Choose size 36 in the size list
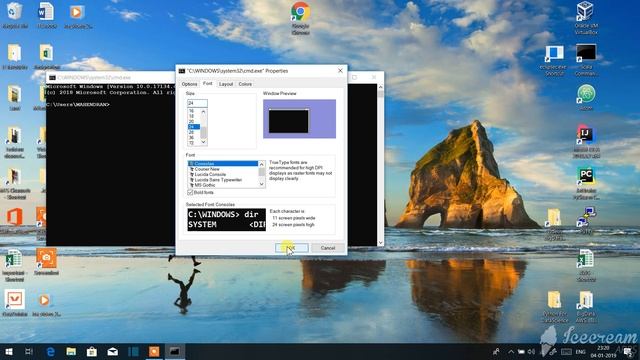Image resolution: width=640 pixels, height=360 pixels. pos(193,138)
